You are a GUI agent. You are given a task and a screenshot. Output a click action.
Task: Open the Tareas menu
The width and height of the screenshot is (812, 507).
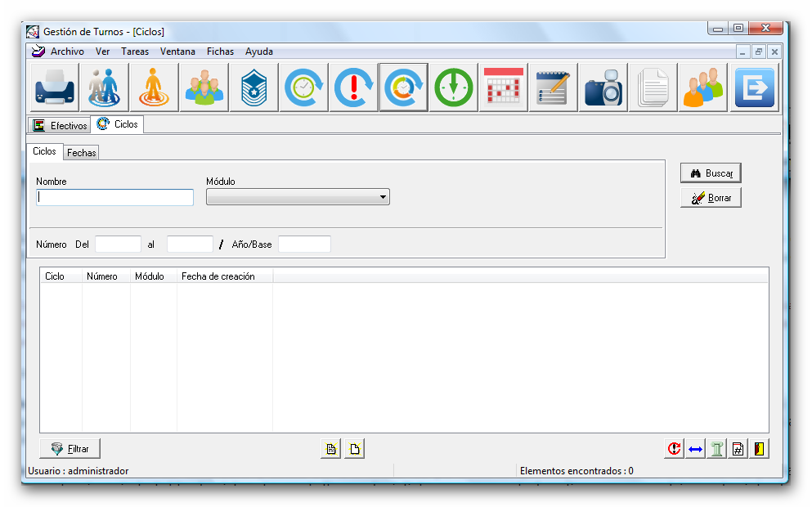(x=135, y=52)
